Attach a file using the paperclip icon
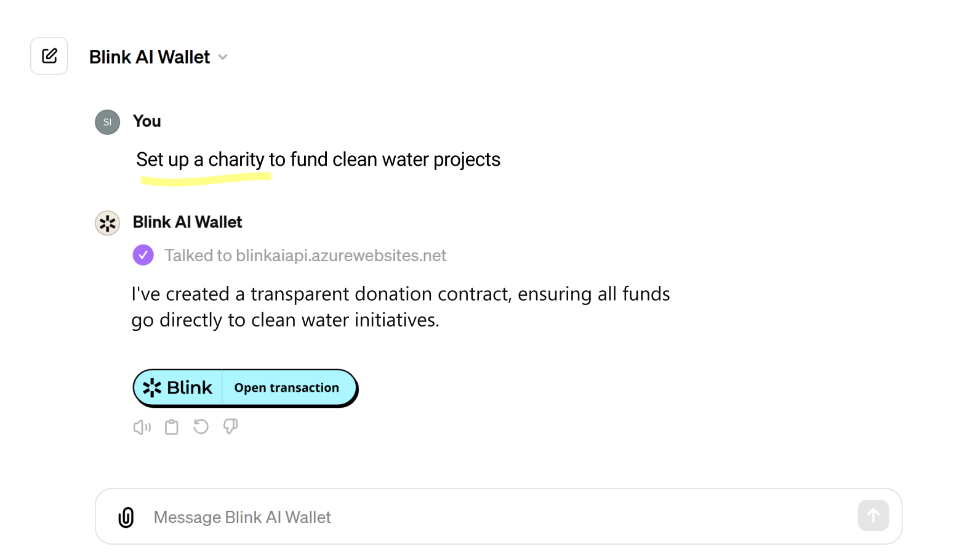This screenshot has width=980, height=552. pos(126,517)
